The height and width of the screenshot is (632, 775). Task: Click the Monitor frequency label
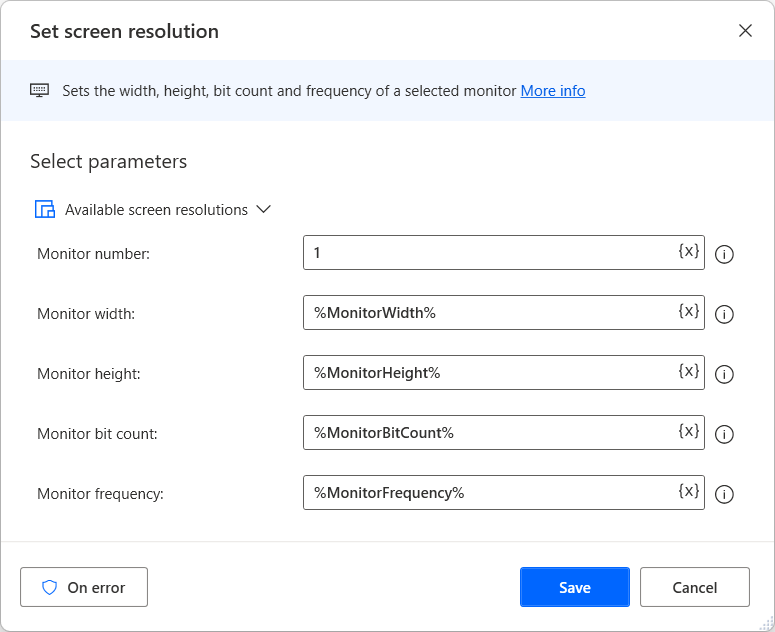pyautogui.click(x=100, y=494)
